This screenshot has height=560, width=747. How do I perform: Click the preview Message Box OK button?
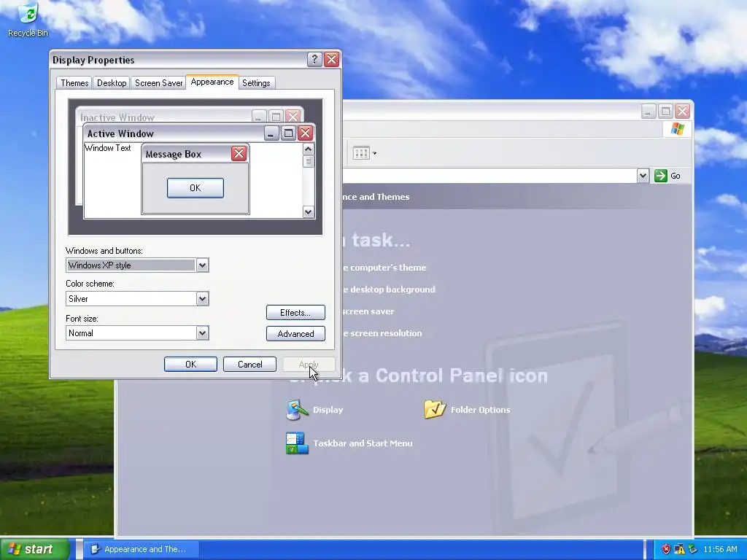pos(196,187)
